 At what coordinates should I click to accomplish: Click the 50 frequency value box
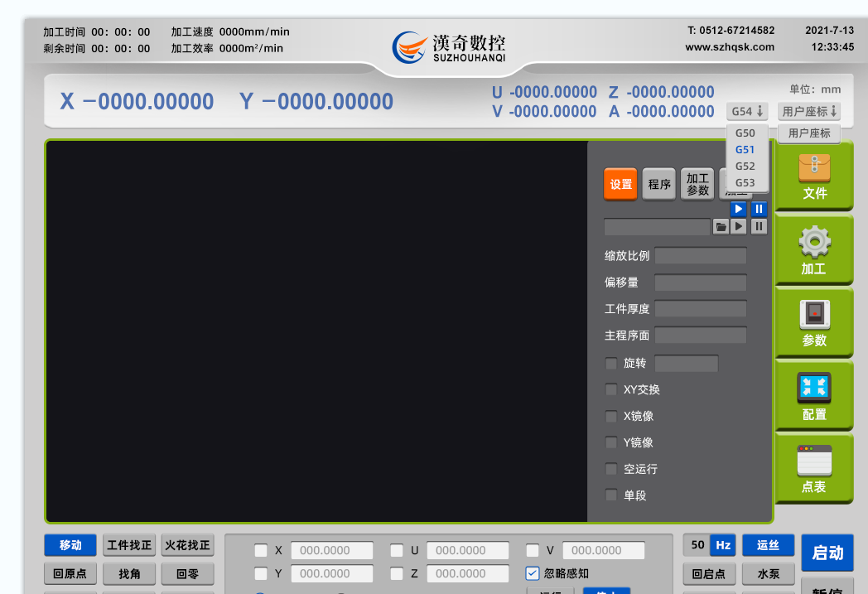pos(697,545)
